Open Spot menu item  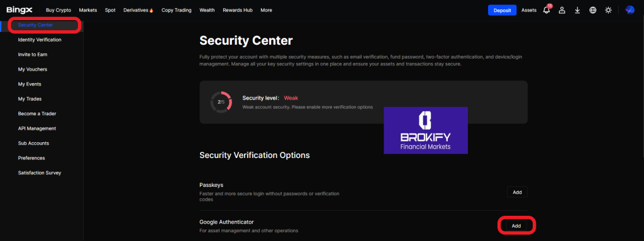pyautogui.click(x=110, y=10)
